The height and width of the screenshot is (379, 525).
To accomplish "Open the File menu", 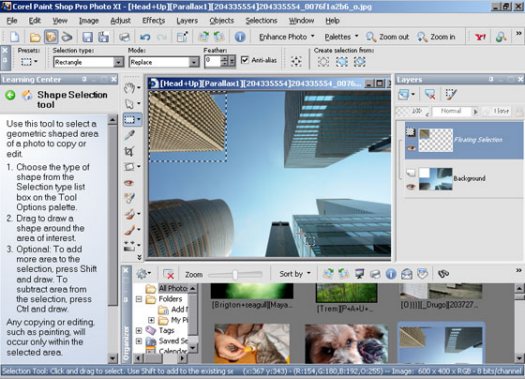I will pos(12,21).
